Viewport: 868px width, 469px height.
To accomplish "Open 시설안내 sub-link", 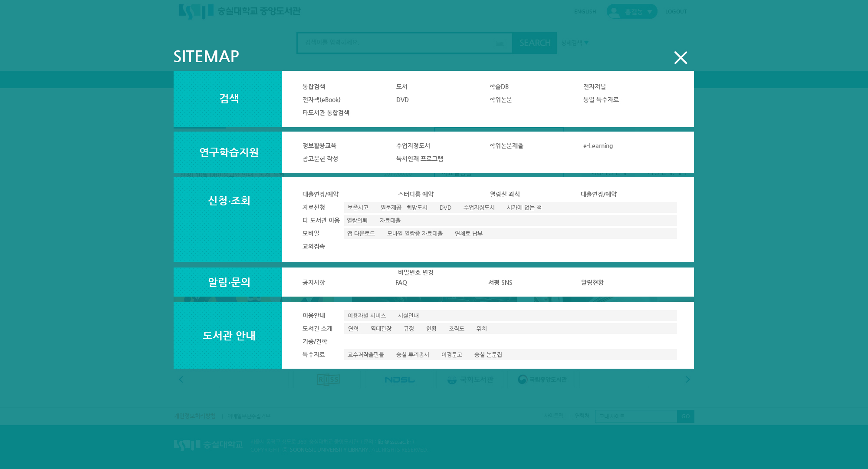I will click(x=408, y=316).
